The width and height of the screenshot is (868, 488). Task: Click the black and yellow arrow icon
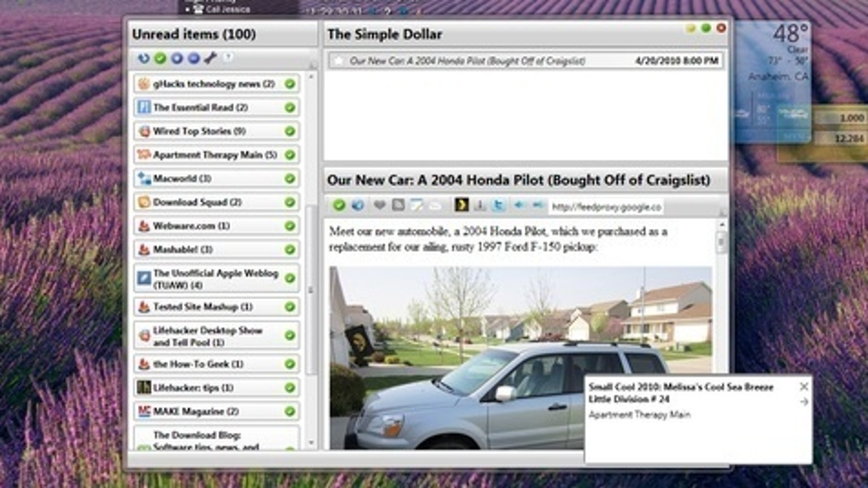tap(461, 204)
